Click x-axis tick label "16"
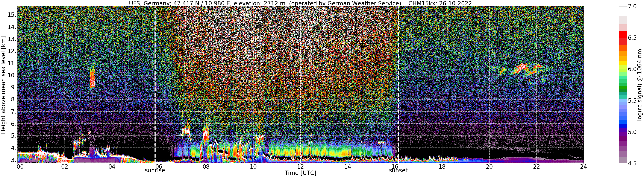The height and width of the screenshot is (177, 644). click(395, 166)
